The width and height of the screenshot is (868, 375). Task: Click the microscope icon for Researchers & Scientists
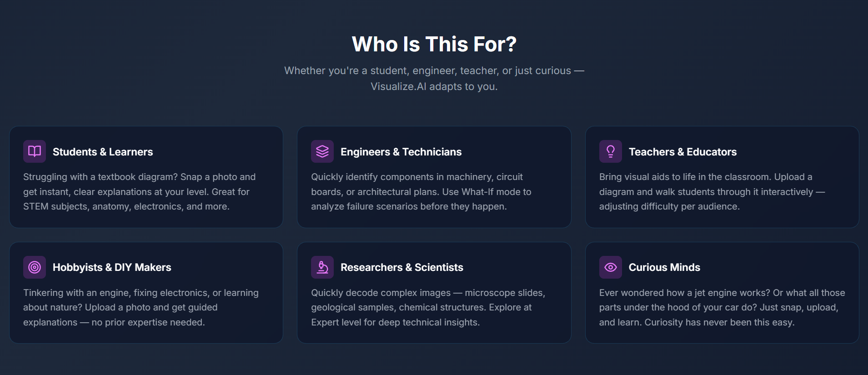322,267
